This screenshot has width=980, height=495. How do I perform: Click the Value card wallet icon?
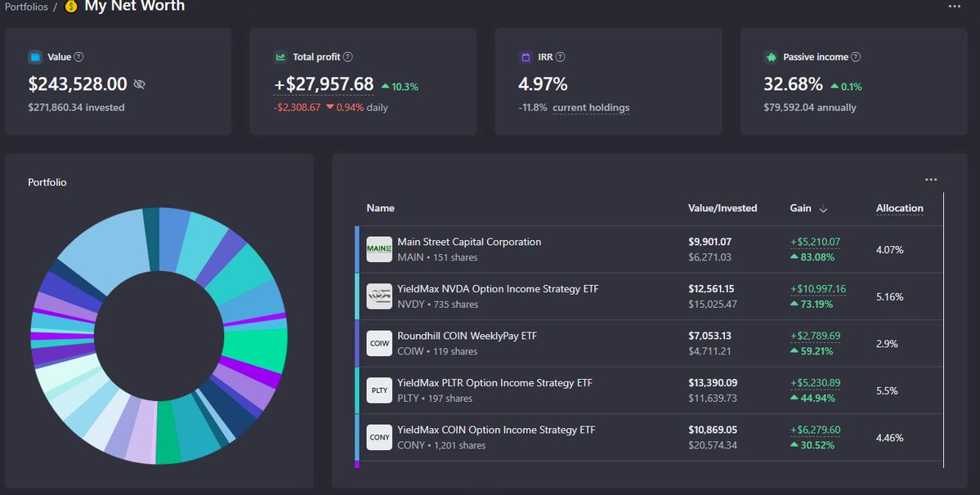pyautogui.click(x=35, y=57)
